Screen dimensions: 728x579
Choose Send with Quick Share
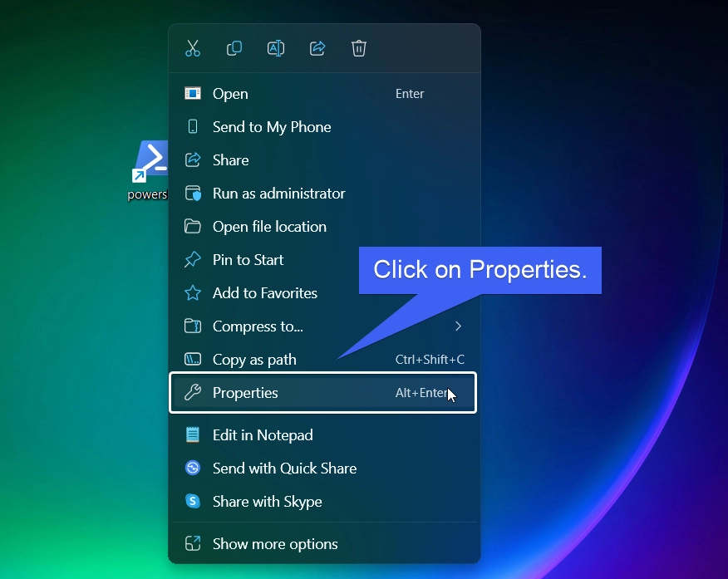pos(324,469)
